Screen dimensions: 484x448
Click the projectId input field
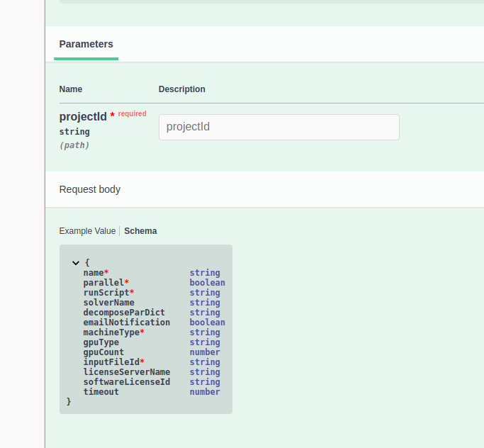tap(279, 127)
